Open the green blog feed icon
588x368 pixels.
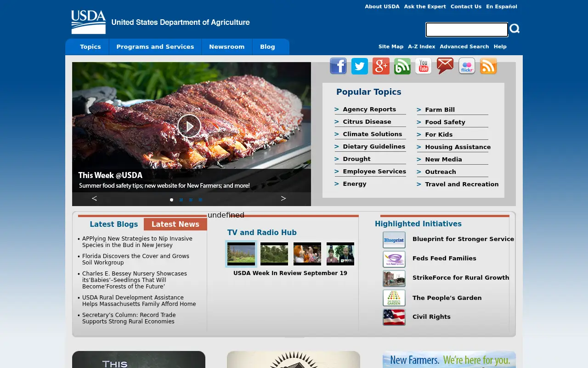pyautogui.click(x=402, y=66)
